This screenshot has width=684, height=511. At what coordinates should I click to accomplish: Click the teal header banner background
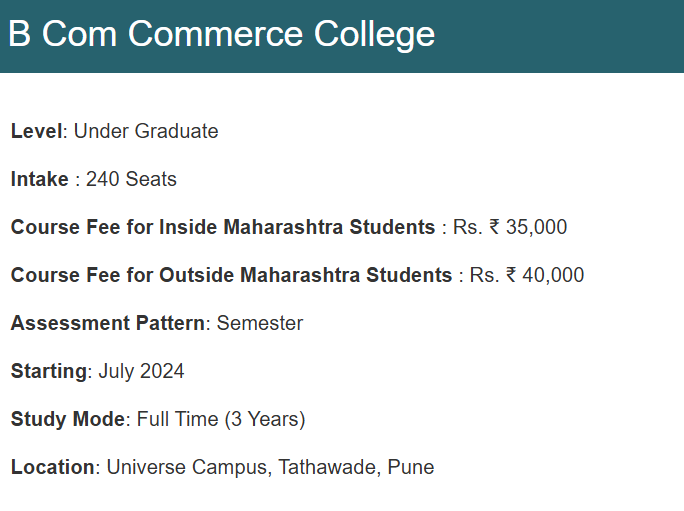[x=558, y=36]
